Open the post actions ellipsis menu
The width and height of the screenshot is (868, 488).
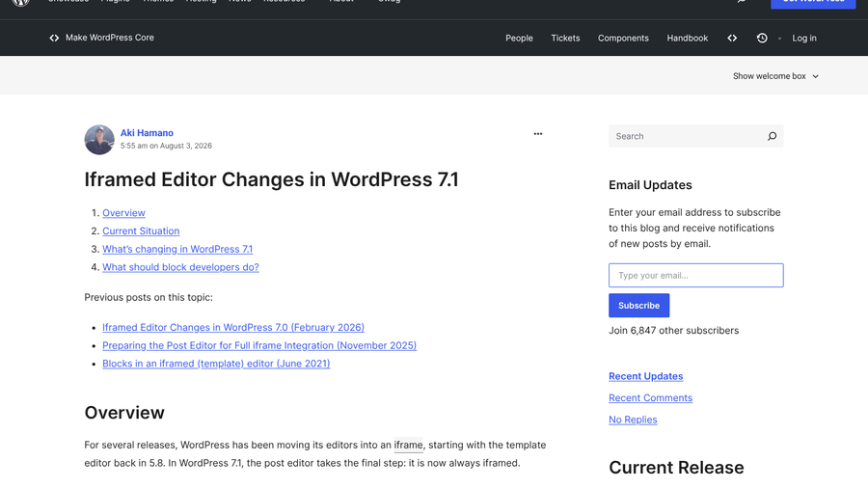pos(538,134)
